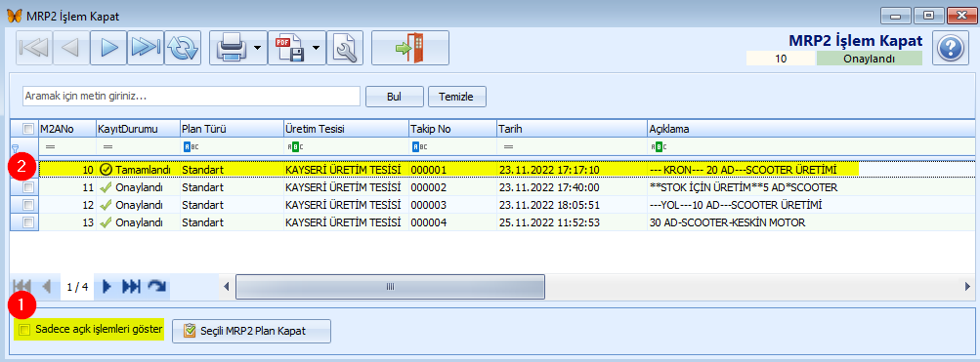The image size is (980, 362).
Task: Go to previous grid record in pager
Action: click(46, 287)
